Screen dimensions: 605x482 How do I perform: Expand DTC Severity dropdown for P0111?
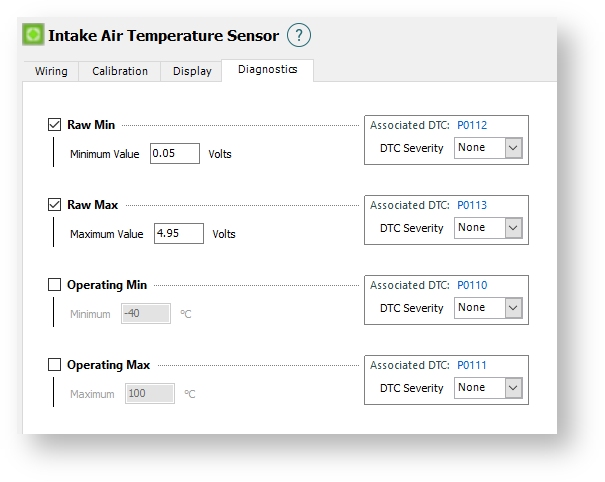tap(488, 388)
